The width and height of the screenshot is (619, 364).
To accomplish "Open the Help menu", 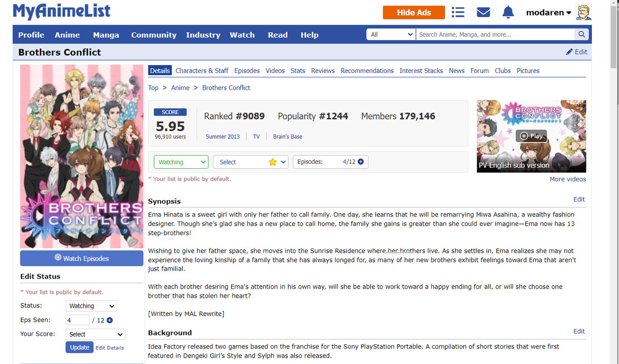I will 309,35.
